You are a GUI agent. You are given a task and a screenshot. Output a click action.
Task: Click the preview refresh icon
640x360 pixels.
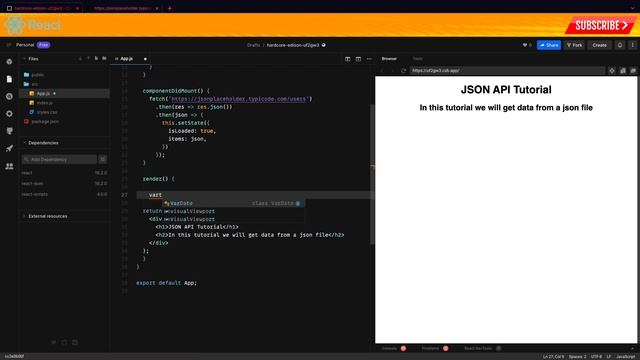[403, 71]
